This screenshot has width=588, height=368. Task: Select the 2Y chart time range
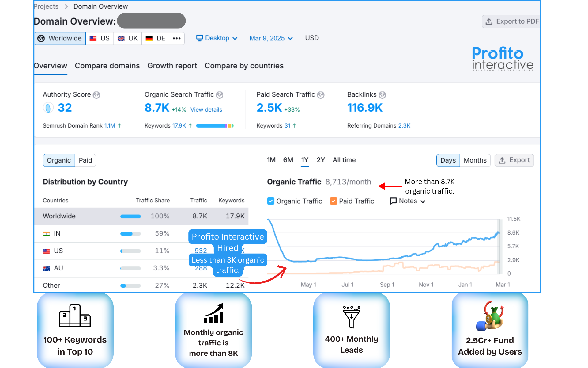point(321,160)
